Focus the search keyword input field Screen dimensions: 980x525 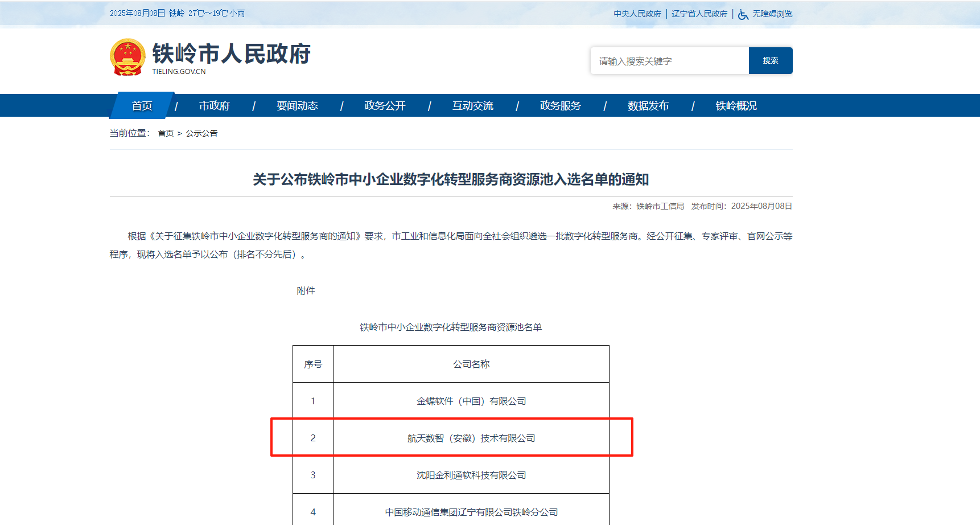coord(669,61)
